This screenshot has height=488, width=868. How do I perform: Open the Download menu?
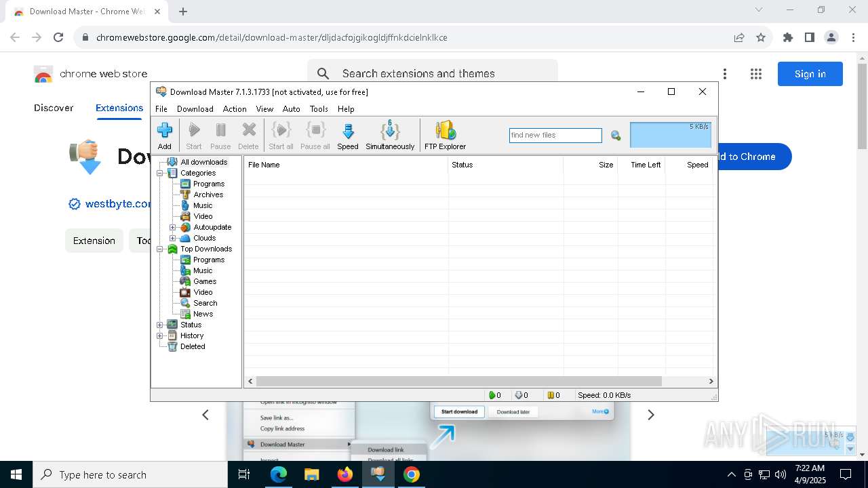195,108
